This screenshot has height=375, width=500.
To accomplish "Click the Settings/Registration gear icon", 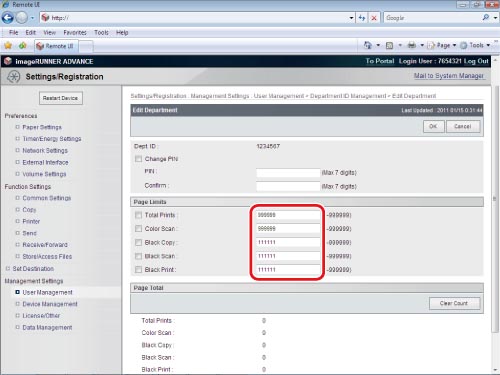I will tap(13, 77).
